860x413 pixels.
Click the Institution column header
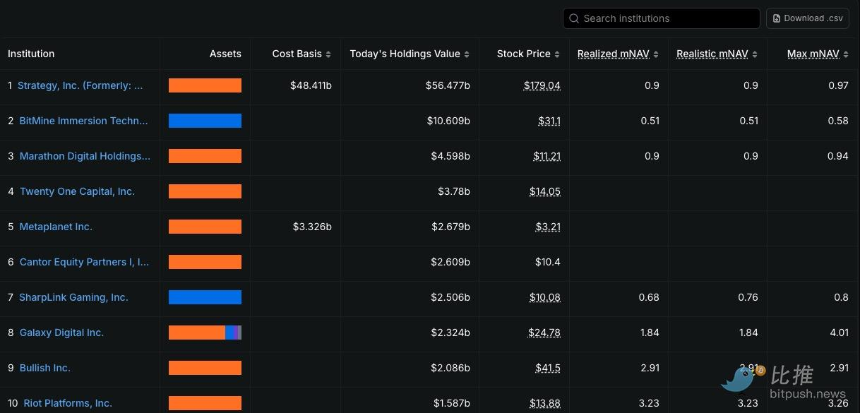click(x=32, y=54)
